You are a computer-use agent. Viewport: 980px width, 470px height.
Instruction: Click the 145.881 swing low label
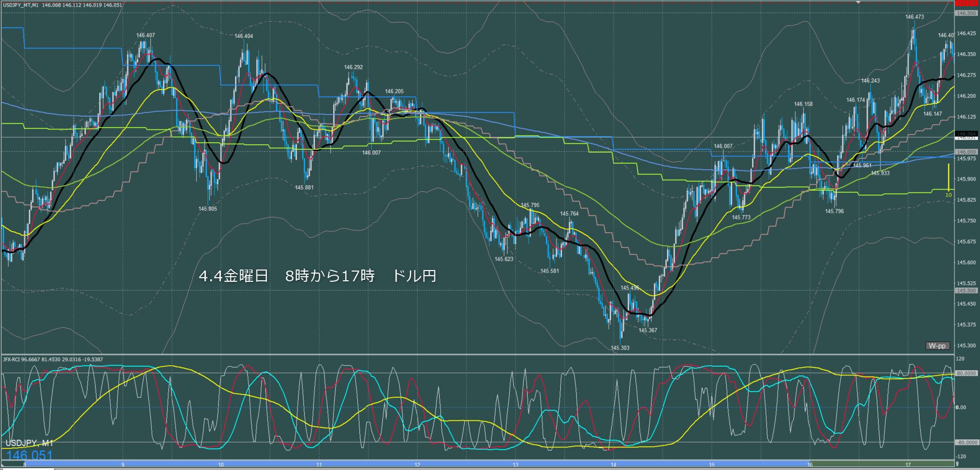click(304, 187)
